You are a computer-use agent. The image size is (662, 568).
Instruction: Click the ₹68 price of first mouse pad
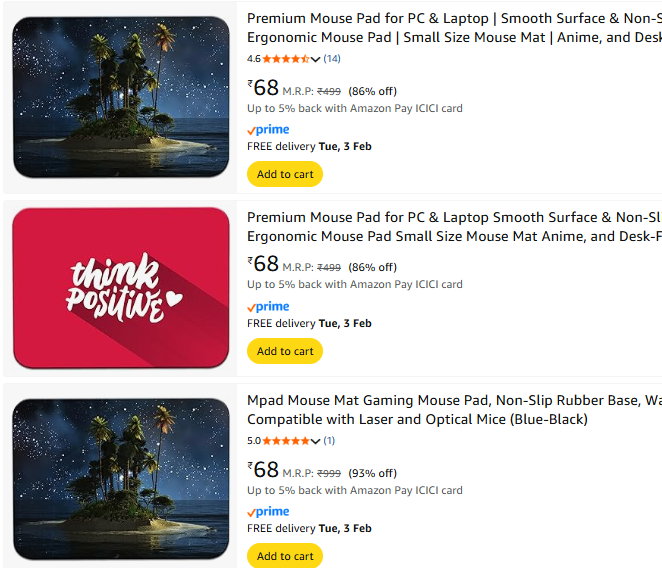pos(264,88)
